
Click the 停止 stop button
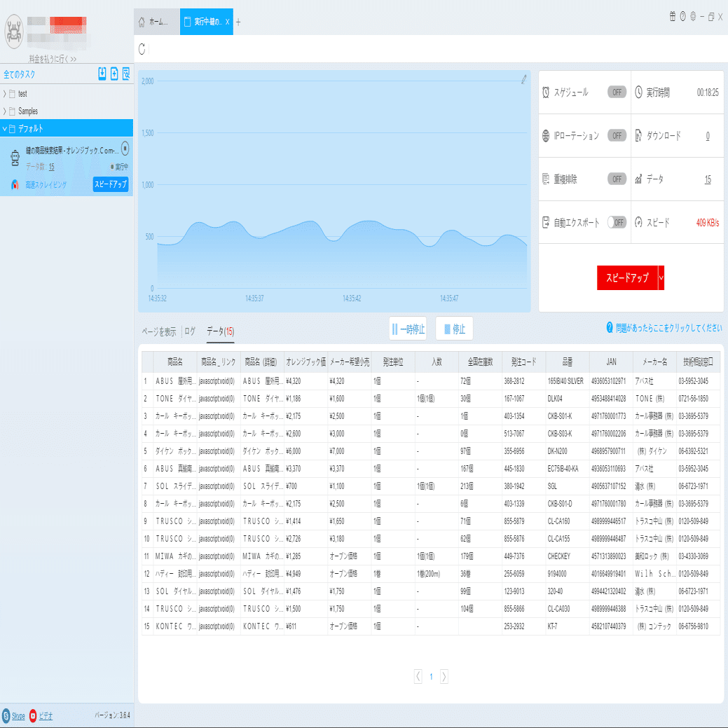454,329
